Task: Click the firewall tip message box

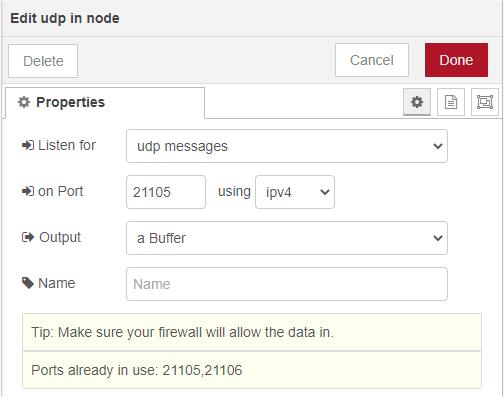Action: [x=252, y=332]
